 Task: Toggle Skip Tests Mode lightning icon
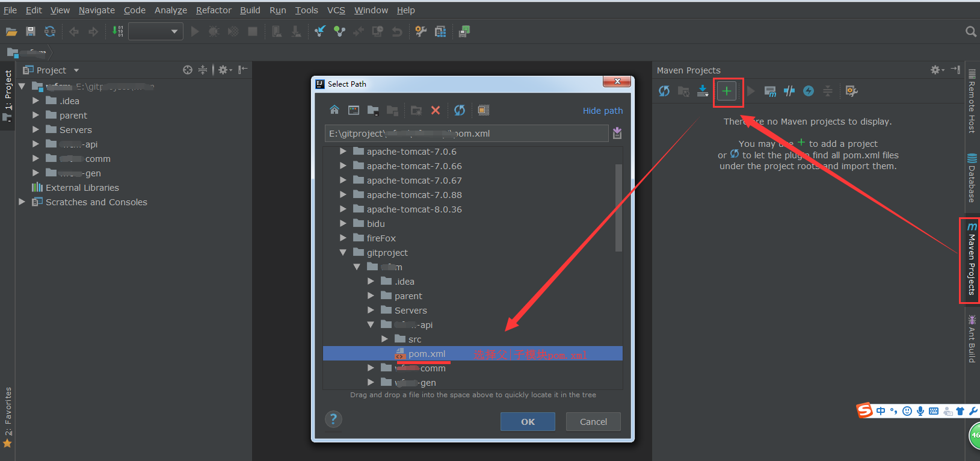point(809,91)
